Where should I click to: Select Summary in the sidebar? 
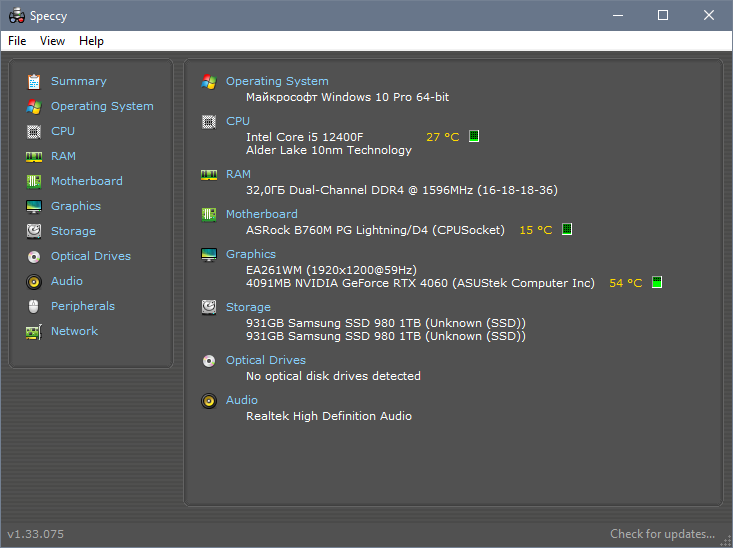(x=79, y=81)
